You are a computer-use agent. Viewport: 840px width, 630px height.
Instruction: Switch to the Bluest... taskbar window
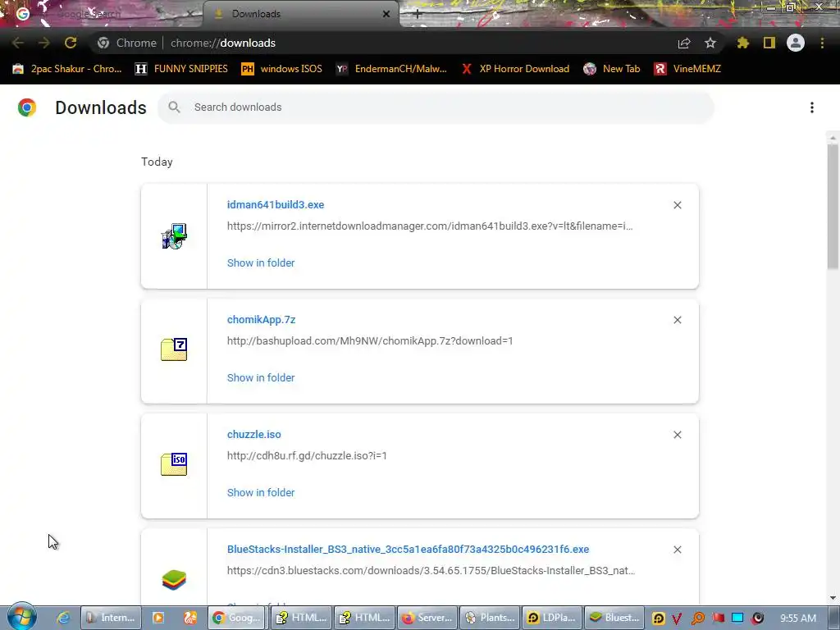pyautogui.click(x=615, y=618)
